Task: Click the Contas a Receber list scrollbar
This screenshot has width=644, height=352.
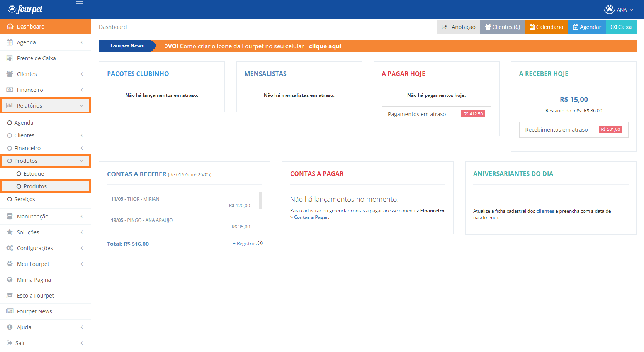Action: [261, 200]
